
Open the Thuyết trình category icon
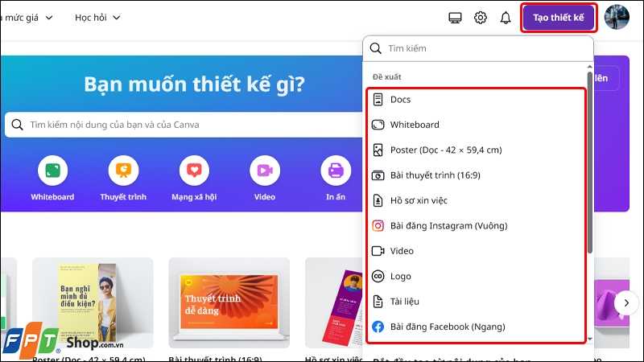coord(123,171)
